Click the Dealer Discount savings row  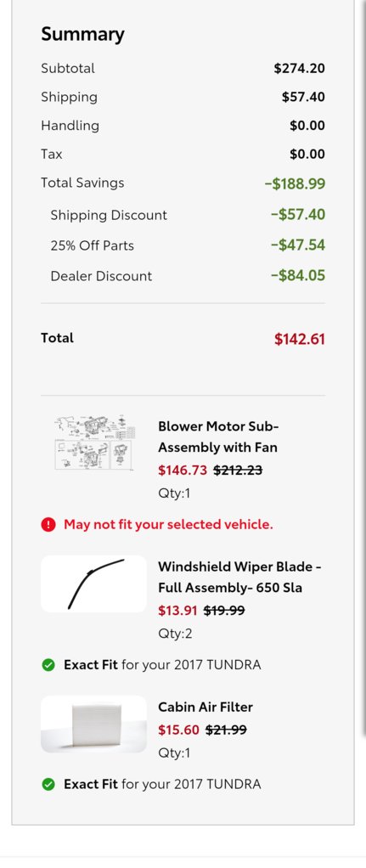tap(183, 276)
